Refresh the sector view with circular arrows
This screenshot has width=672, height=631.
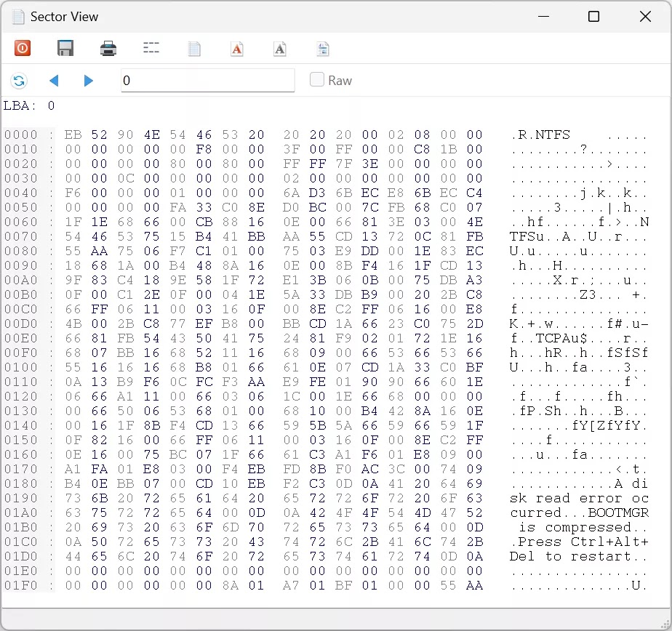[20, 81]
